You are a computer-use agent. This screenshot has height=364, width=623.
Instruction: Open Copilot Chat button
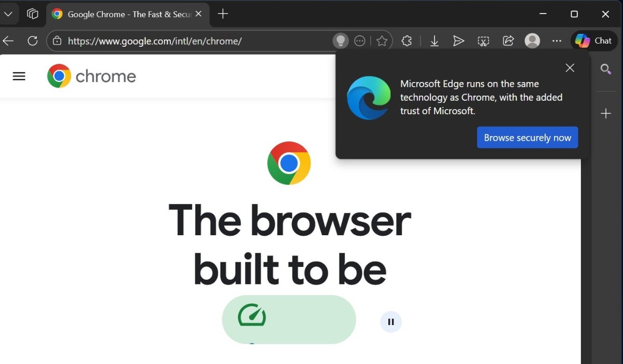(594, 41)
